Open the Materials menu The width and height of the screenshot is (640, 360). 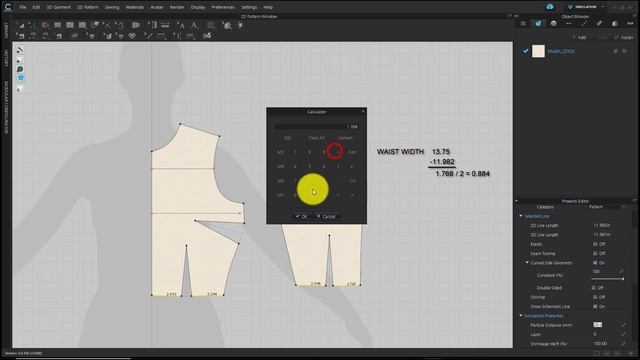pos(135,7)
